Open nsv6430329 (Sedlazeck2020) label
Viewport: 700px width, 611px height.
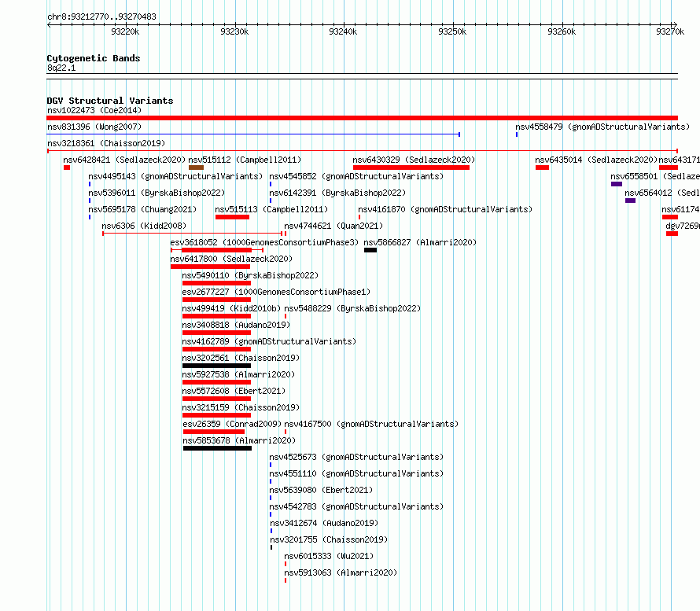point(414,160)
